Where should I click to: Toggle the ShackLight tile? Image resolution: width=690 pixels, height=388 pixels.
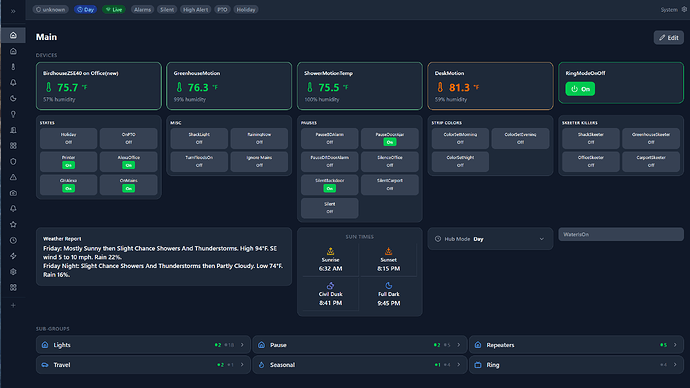199,138
